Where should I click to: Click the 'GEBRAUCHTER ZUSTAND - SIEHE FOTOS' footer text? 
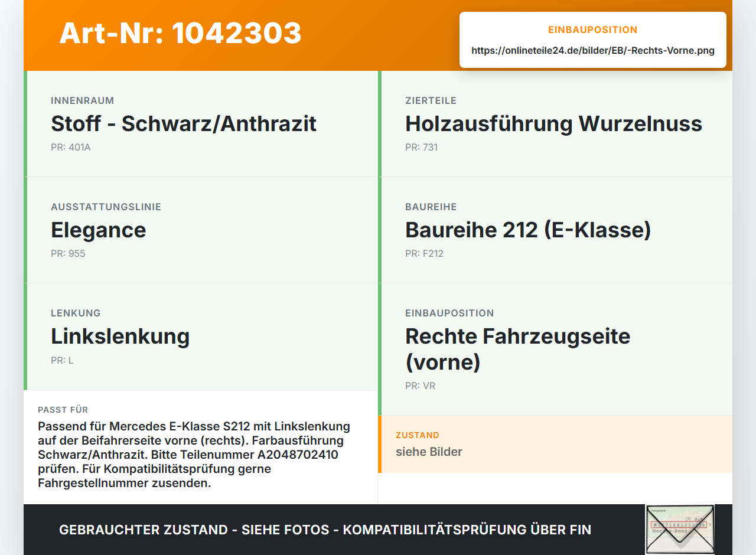tap(325, 530)
